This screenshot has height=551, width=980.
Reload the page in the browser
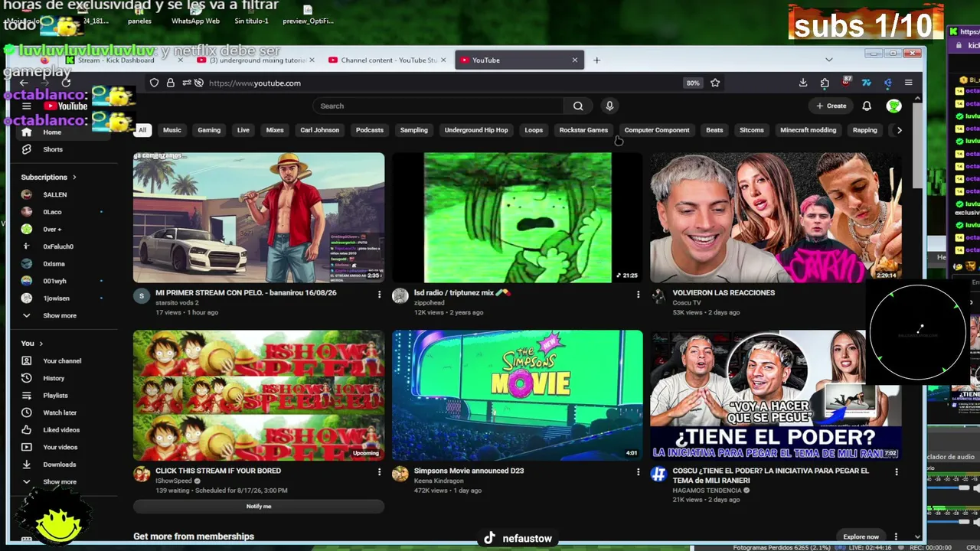click(67, 83)
